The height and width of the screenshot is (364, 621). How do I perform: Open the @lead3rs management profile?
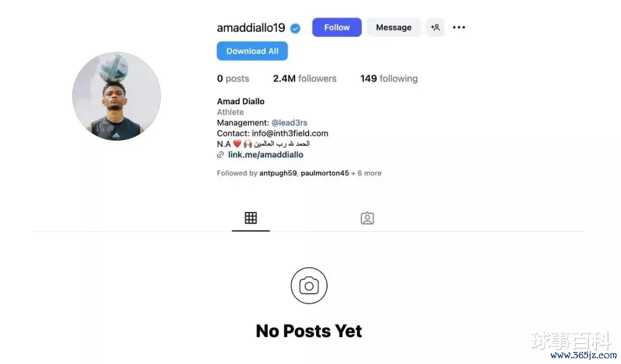point(289,123)
